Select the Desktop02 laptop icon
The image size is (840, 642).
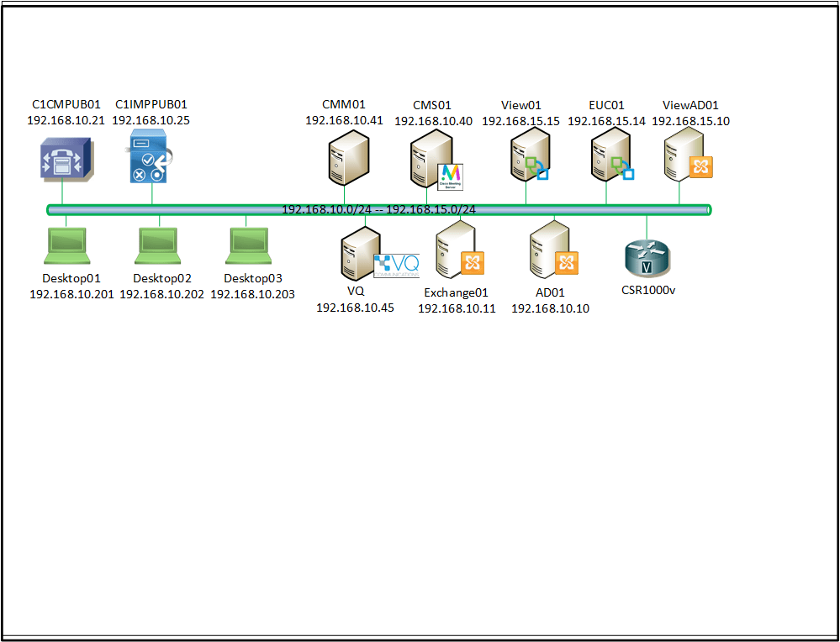(x=160, y=245)
